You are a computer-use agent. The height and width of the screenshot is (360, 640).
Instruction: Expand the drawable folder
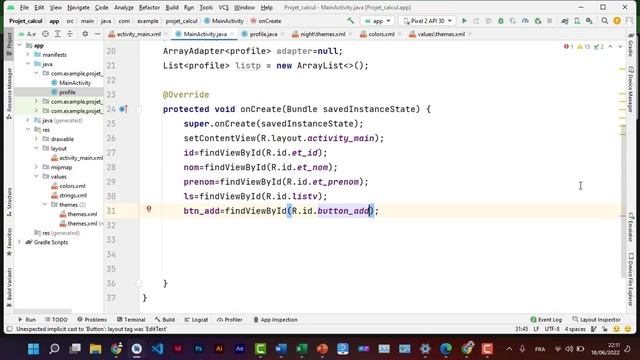point(36,139)
